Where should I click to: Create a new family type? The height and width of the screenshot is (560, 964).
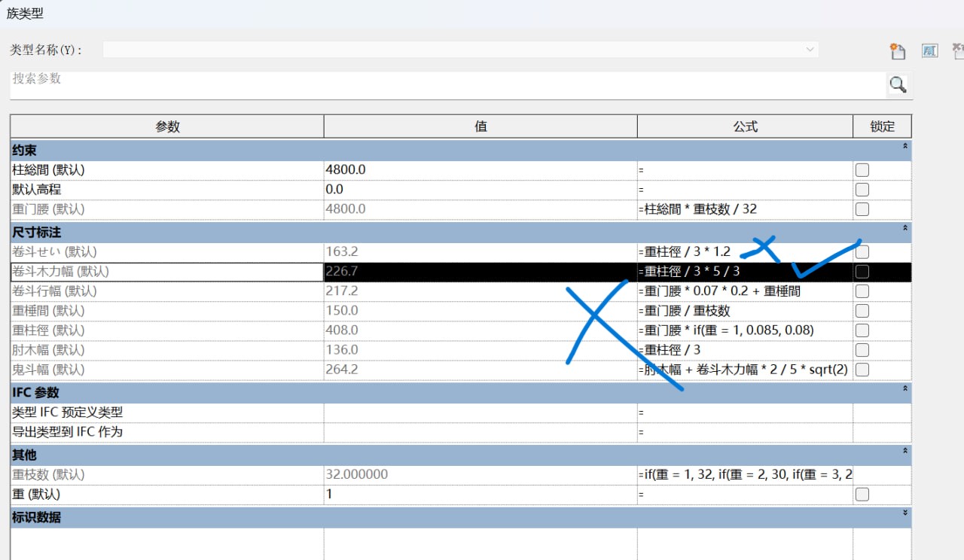[898, 51]
